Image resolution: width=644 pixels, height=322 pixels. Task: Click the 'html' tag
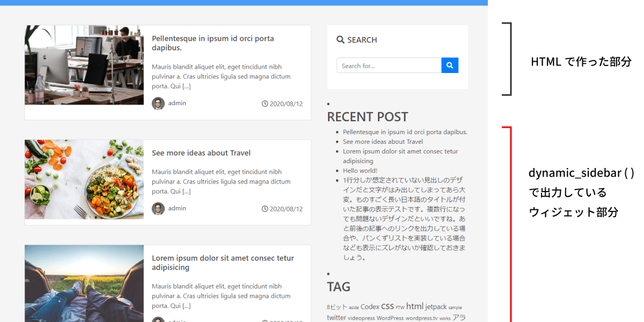point(415,306)
